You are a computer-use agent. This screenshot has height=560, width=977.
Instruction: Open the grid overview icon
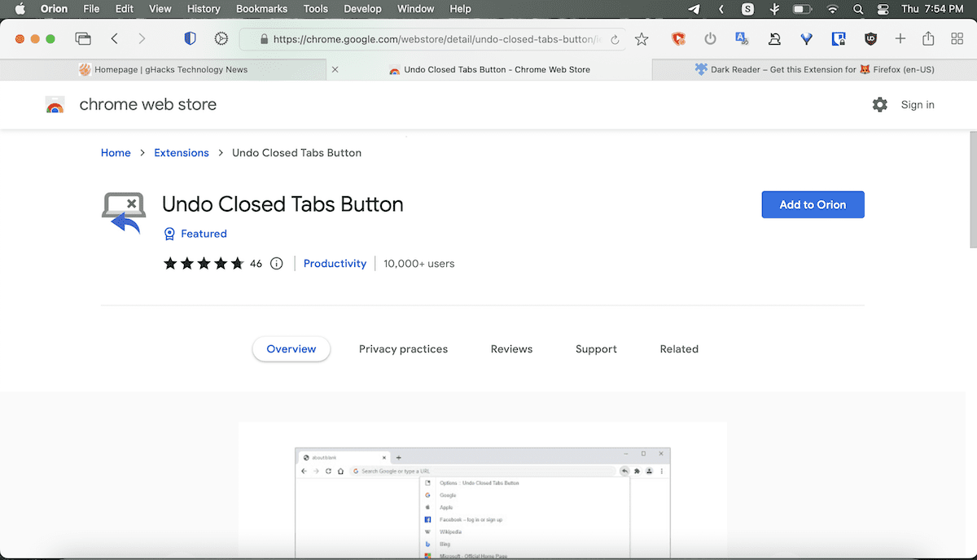(x=957, y=38)
